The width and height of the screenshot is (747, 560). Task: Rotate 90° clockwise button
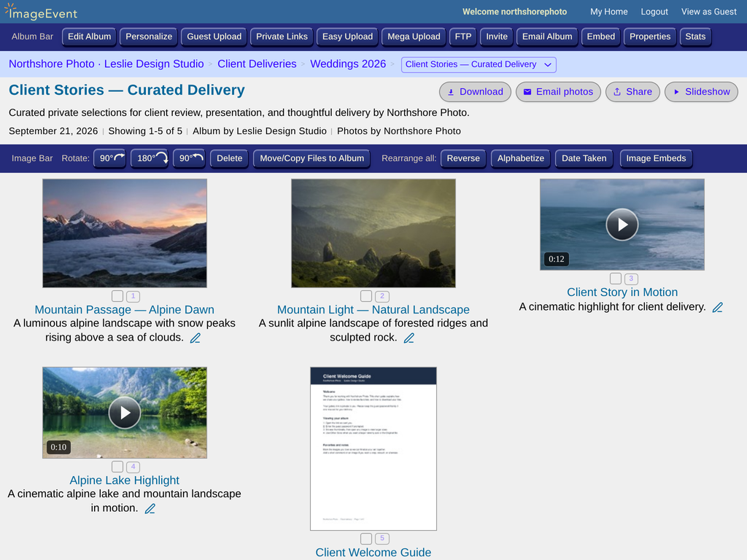tap(109, 158)
